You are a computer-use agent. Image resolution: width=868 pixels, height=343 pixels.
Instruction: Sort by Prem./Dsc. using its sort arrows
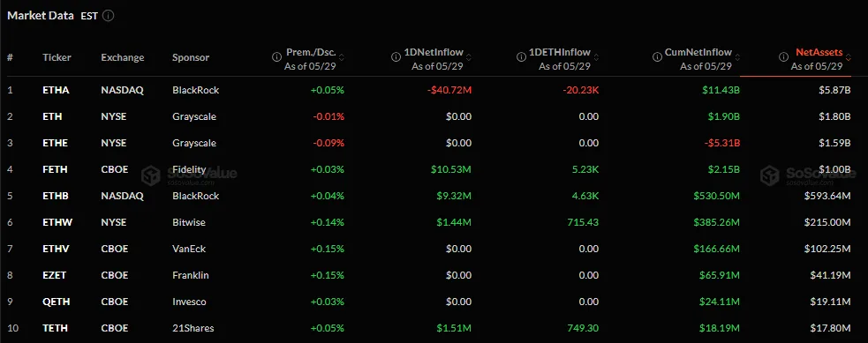pyautogui.click(x=342, y=57)
